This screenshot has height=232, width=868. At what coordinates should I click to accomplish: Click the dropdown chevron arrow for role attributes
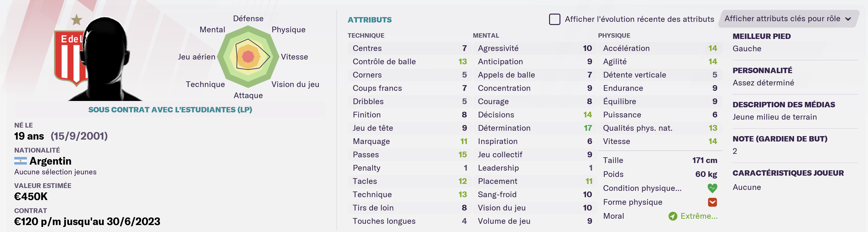click(x=848, y=19)
